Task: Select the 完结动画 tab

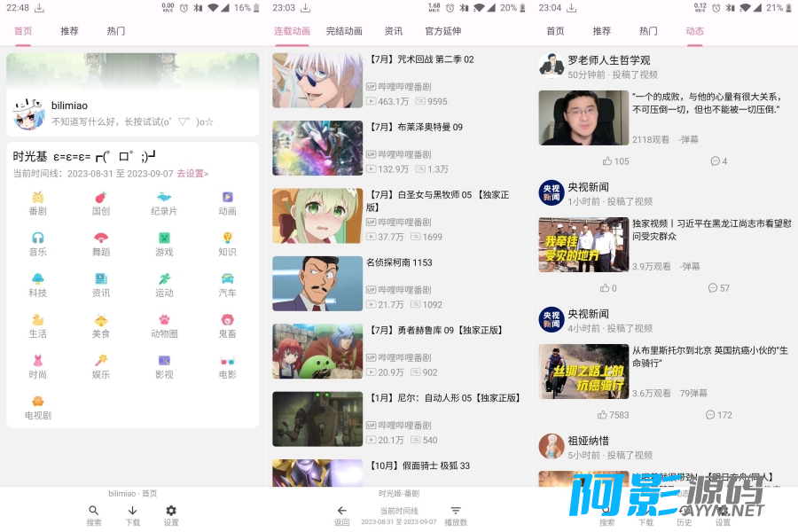Action: click(x=344, y=31)
